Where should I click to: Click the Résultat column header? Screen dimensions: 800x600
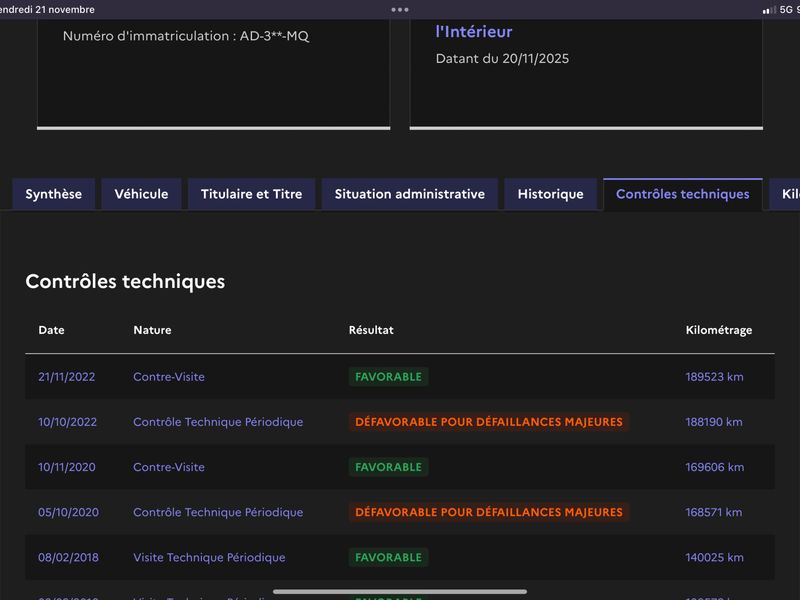[x=371, y=330]
